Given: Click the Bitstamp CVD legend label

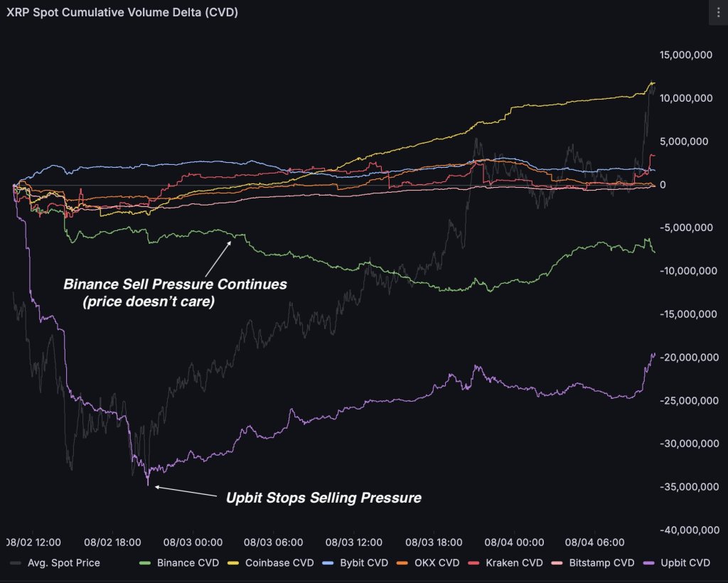Looking at the screenshot, I should [x=601, y=563].
